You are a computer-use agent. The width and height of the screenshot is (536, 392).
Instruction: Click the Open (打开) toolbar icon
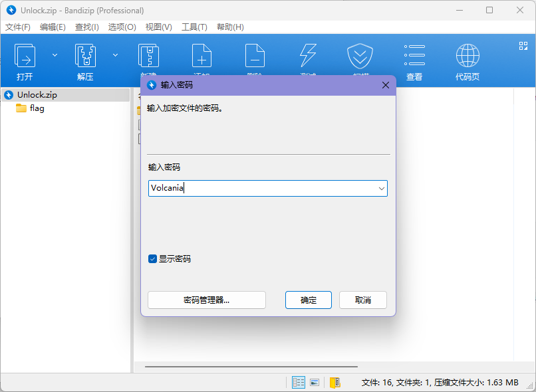click(25, 57)
